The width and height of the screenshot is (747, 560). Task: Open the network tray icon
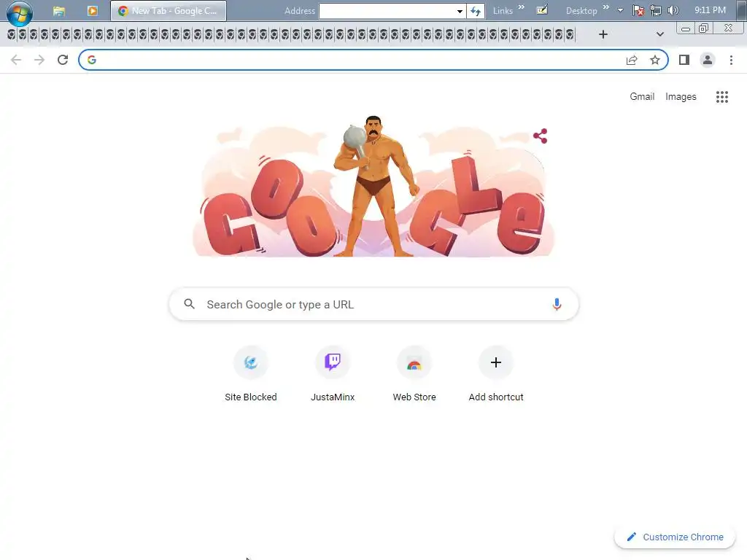click(x=656, y=10)
